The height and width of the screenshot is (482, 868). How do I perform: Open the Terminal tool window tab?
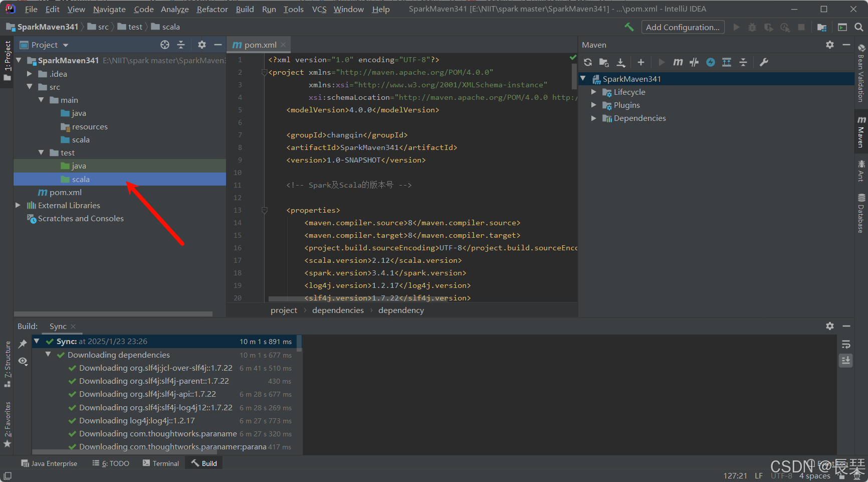[161, 463]
